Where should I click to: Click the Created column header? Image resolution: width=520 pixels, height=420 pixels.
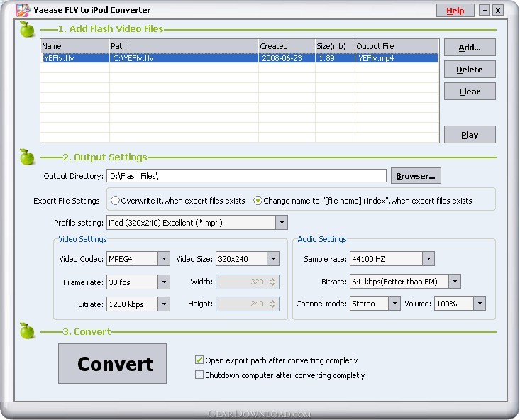[x=287, y=46]
